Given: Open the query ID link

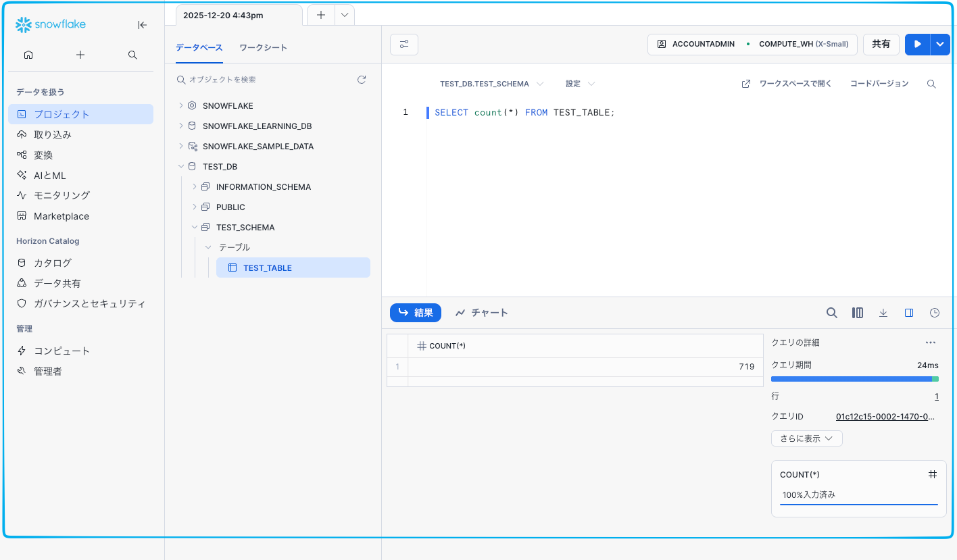Looking at the screenshot, I should click(885, 417).
